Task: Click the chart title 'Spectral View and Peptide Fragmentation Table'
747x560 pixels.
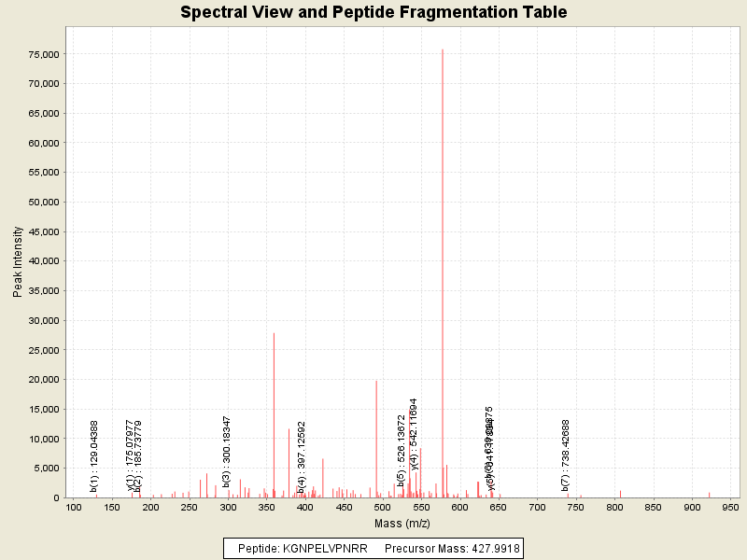Action: (373, 13)
